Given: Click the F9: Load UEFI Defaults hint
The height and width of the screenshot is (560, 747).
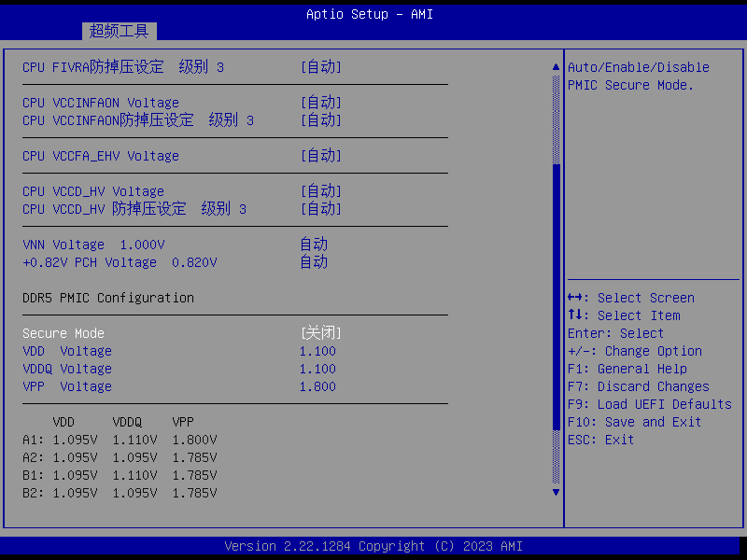Looking at the screenshot, I should 649,404.
